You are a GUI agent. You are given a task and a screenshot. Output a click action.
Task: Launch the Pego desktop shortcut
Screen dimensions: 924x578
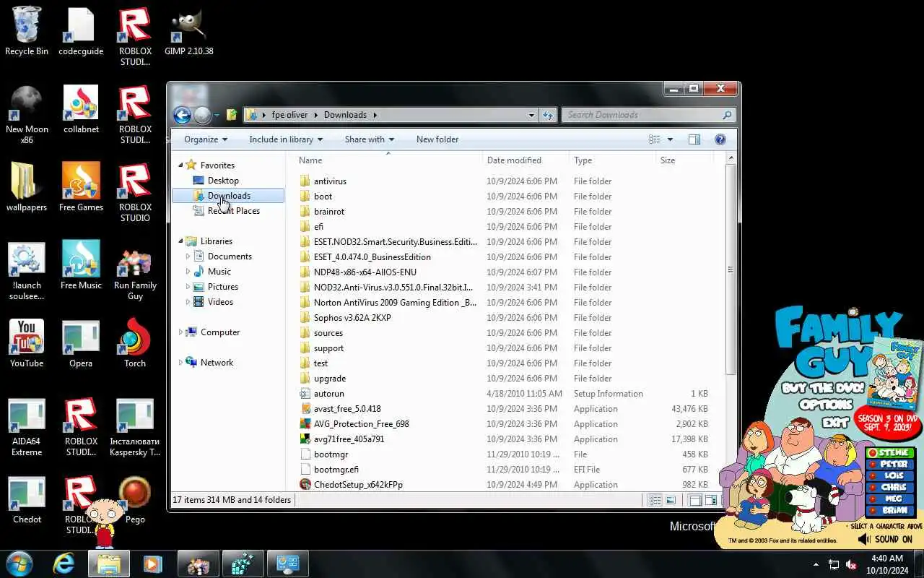(x=135, y=500)
